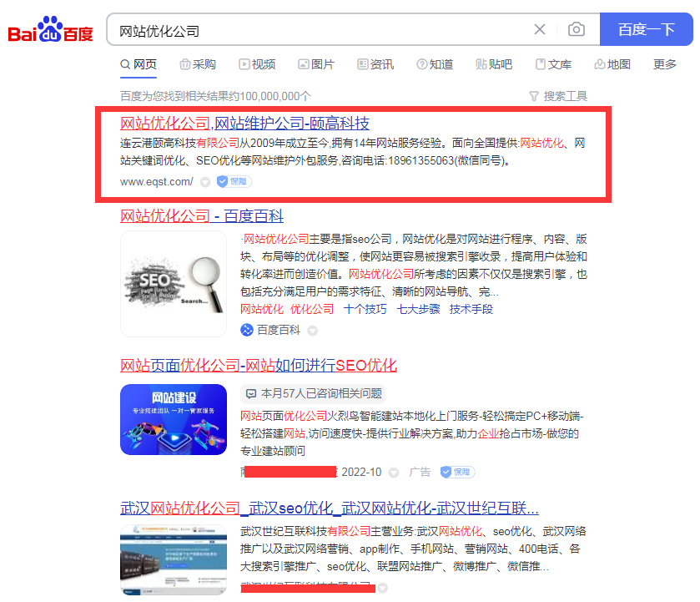
Task: Open 搜索工具 filter options
Action: click(x=558, y=96)
